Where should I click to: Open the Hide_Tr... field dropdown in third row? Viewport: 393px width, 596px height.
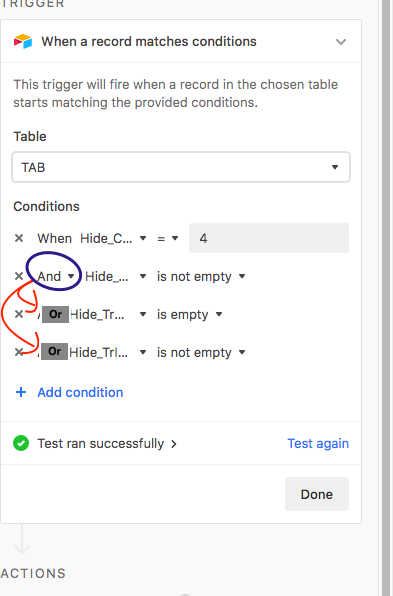(109, 314)
